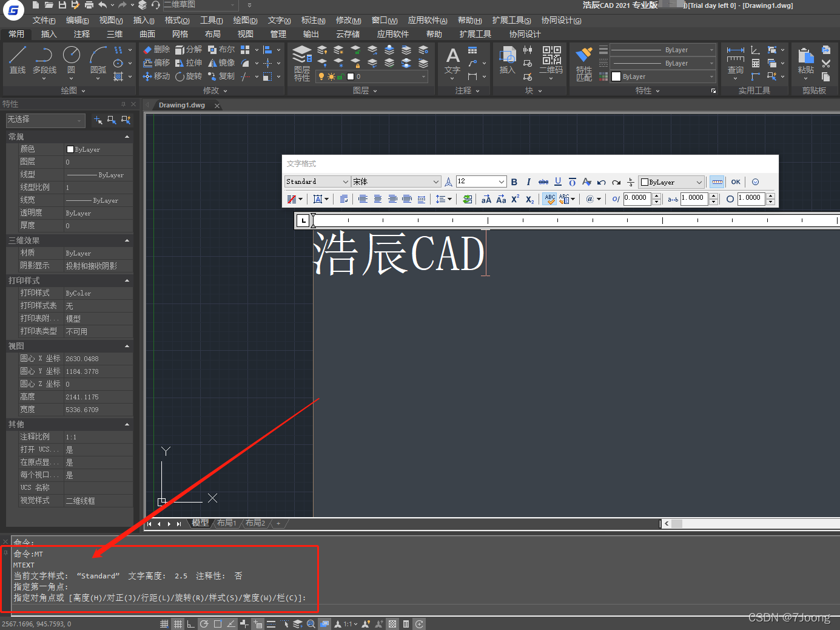The image size is (840, 630).
Task: Toggle polar tracking in status bar
Action: 204,624
